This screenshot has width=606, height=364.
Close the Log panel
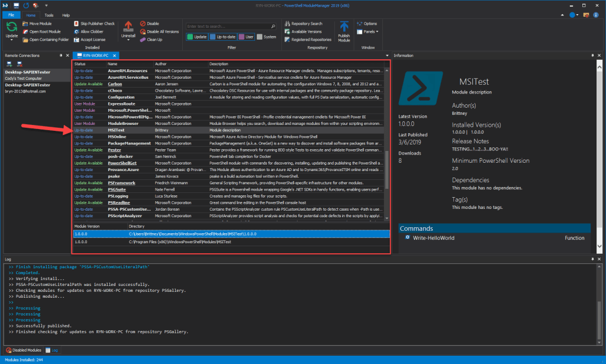[599, 259]
